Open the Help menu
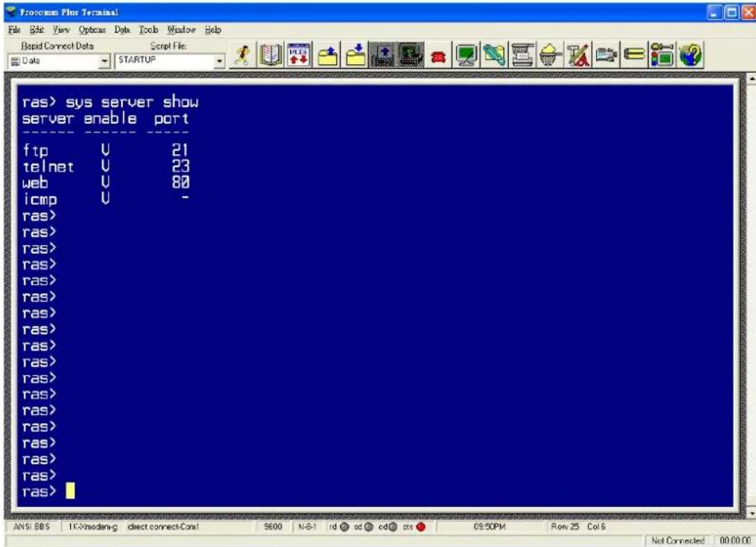Image resolution: width=756 pixels, height=547 pixels. click(213, 30)
